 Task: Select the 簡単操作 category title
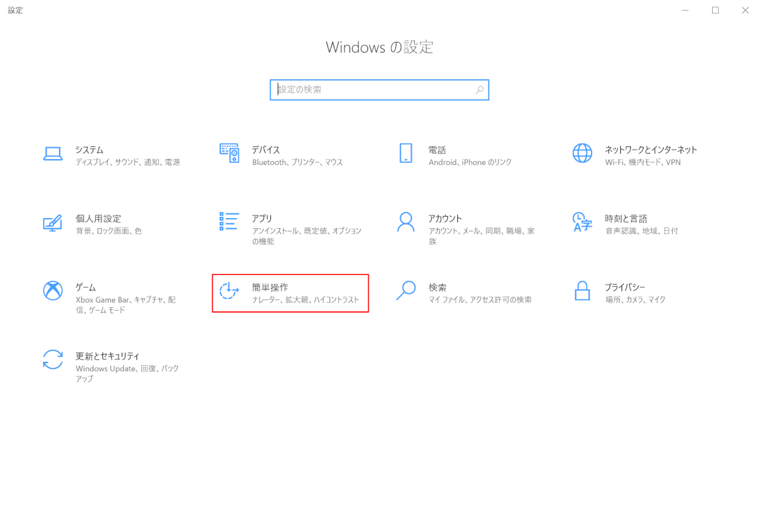[x=270, y=287]
